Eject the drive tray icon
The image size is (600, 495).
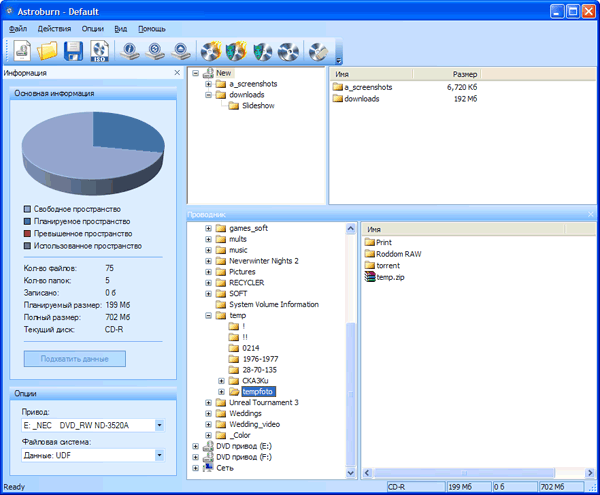click(x=181, y=51)
